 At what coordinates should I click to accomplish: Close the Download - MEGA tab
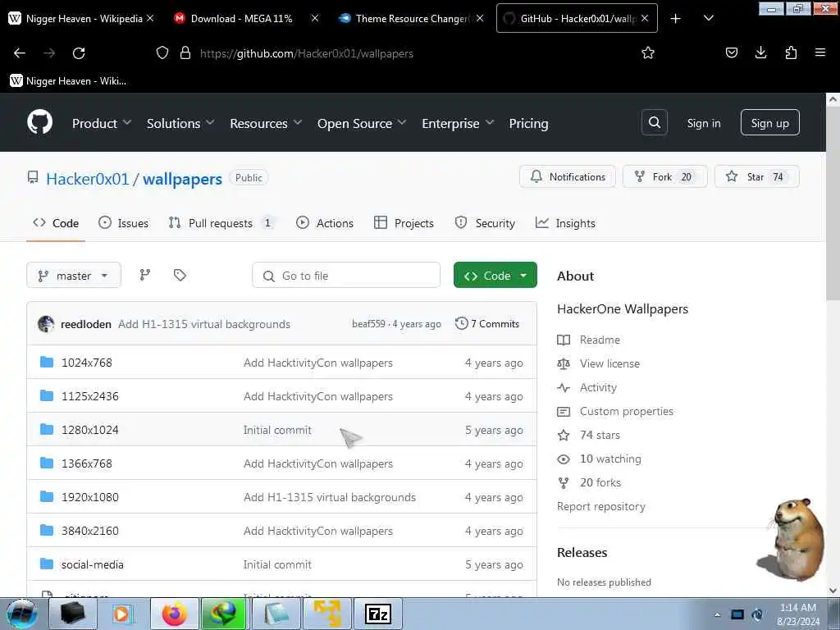pos(315,18)
